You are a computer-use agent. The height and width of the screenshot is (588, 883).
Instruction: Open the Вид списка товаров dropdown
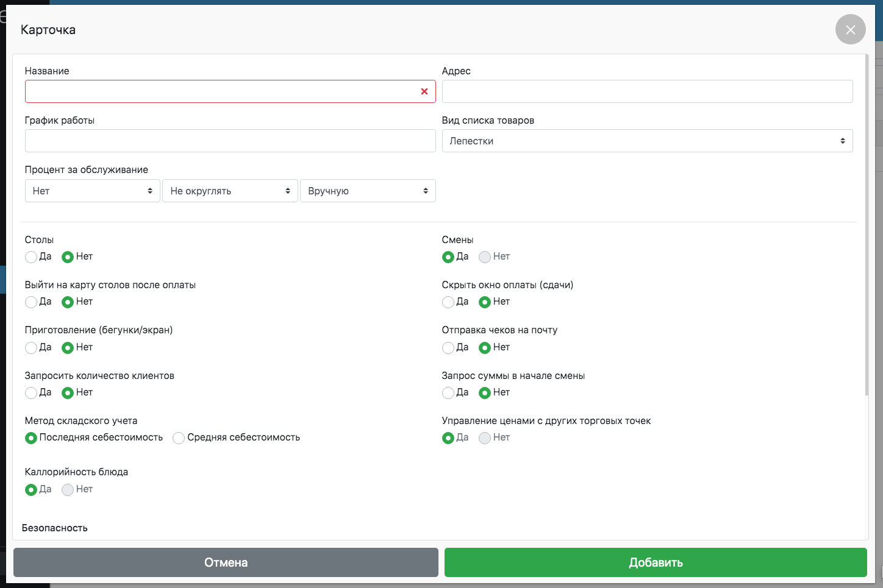(x=647, y=141)
